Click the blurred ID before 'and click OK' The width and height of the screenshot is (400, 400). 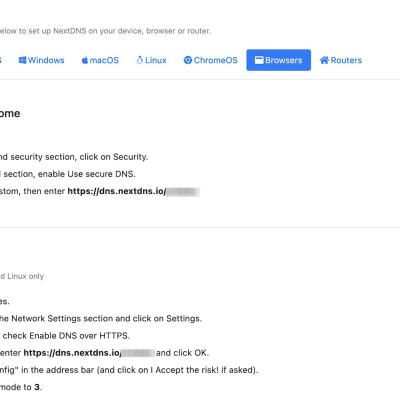[x=138, y=353]
